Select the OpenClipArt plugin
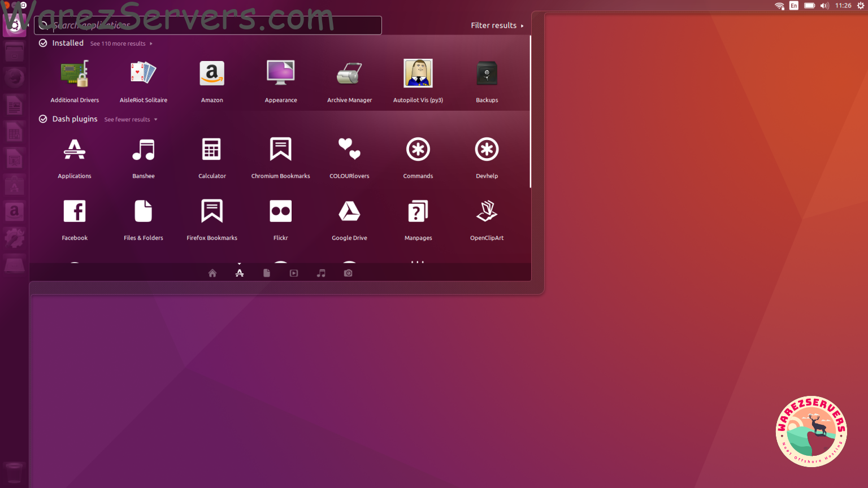 coord(487,219)
